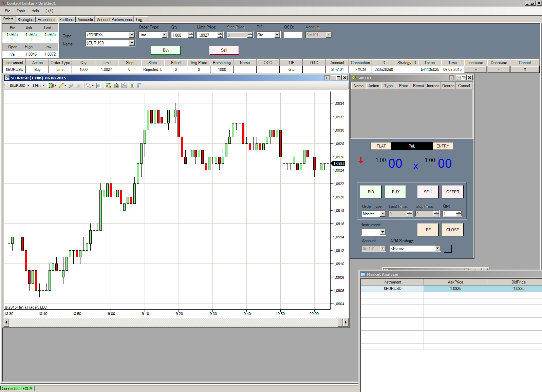
Task: Click the magnifier-in-frame icon on chart toolbar
Action: coord(98,86)
